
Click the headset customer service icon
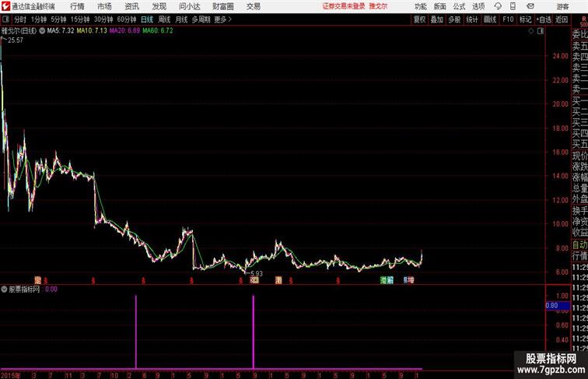(x=498, y=6)
